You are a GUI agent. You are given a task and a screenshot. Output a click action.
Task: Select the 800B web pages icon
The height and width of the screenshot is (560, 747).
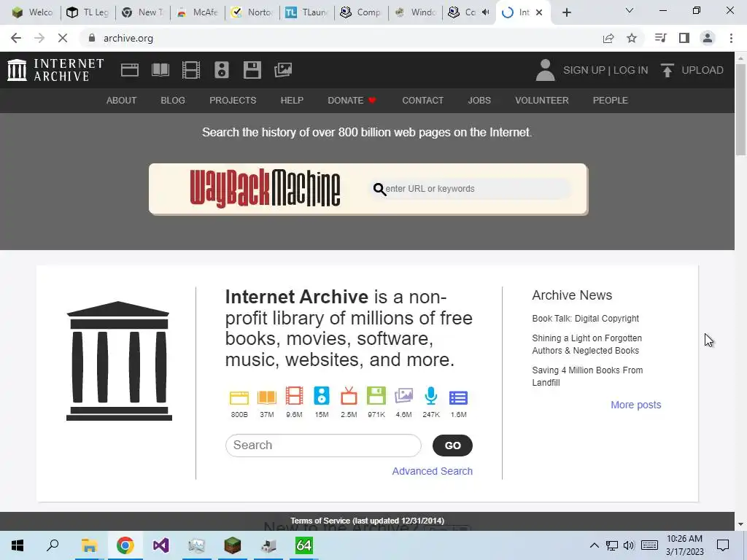(x=239, y=397)
